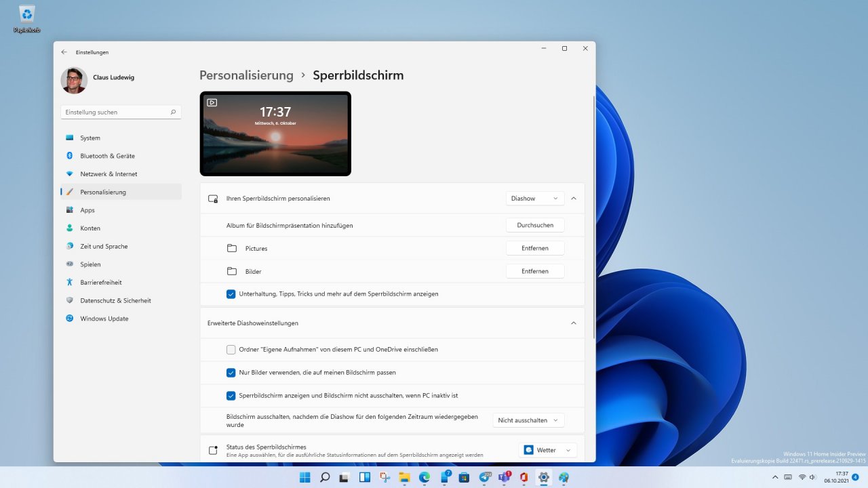Open the Widgets panel from the taskbar
The height and width of the screenshot is (488, 868).
(364, 477)
